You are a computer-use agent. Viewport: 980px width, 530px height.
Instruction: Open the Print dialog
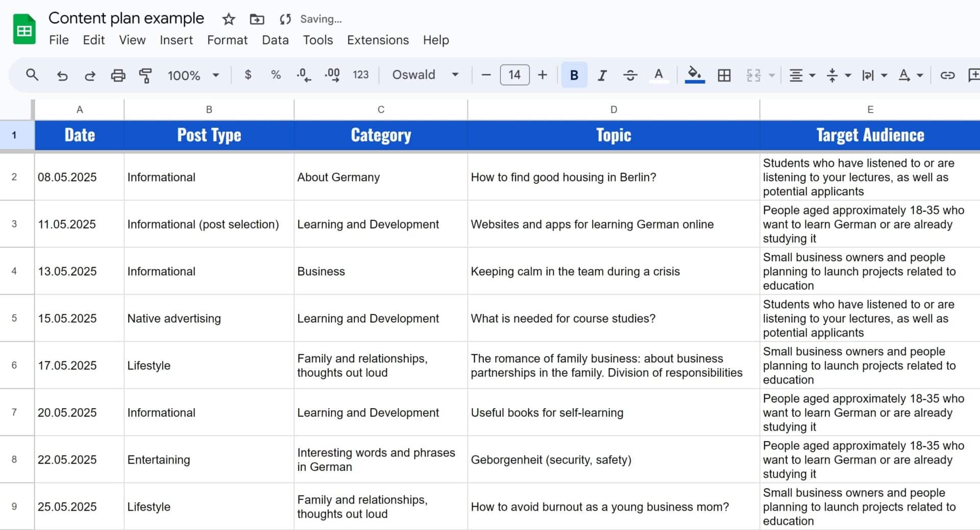pos(118,75)
